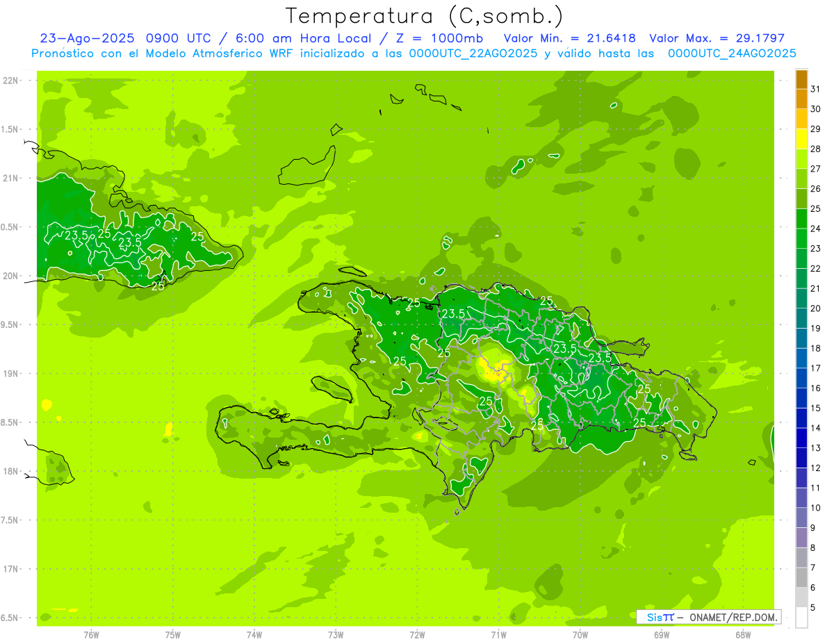Image resolution: width=834 pixels, height=644 pixels.
Task: Pick the gray swatch between 6 and 7
Action: [801, 577]
